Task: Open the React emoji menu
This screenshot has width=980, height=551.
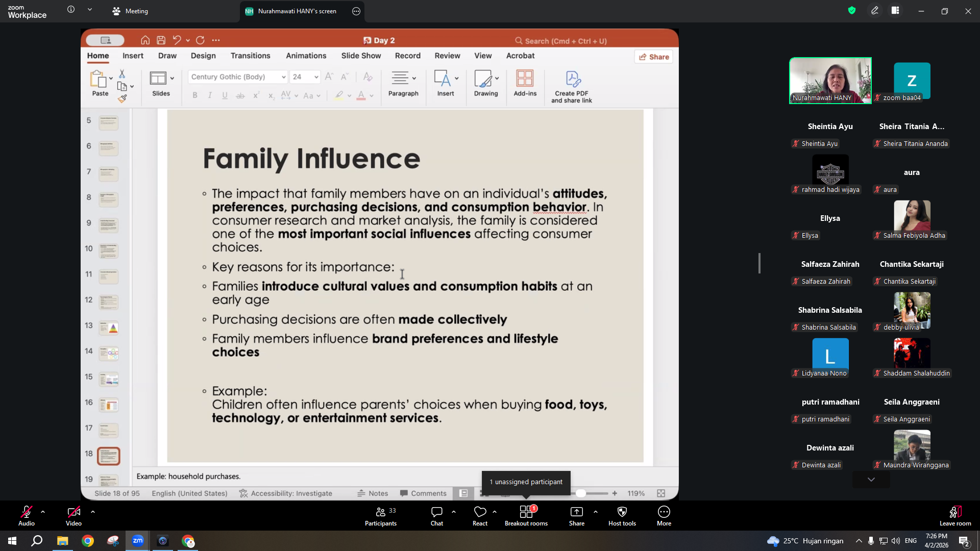Action: pyautogui.click(x=480, y=515)
